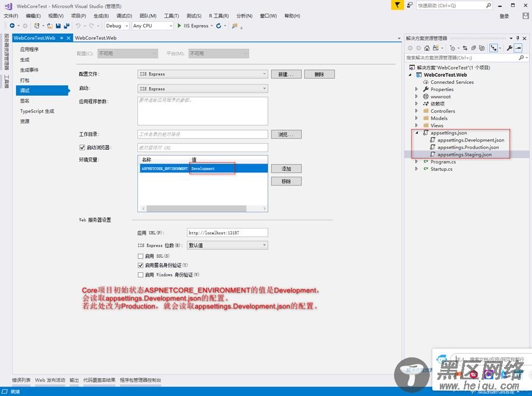
Task: Click Solution Explorer Show All Files icon
Action: point(482,48)
